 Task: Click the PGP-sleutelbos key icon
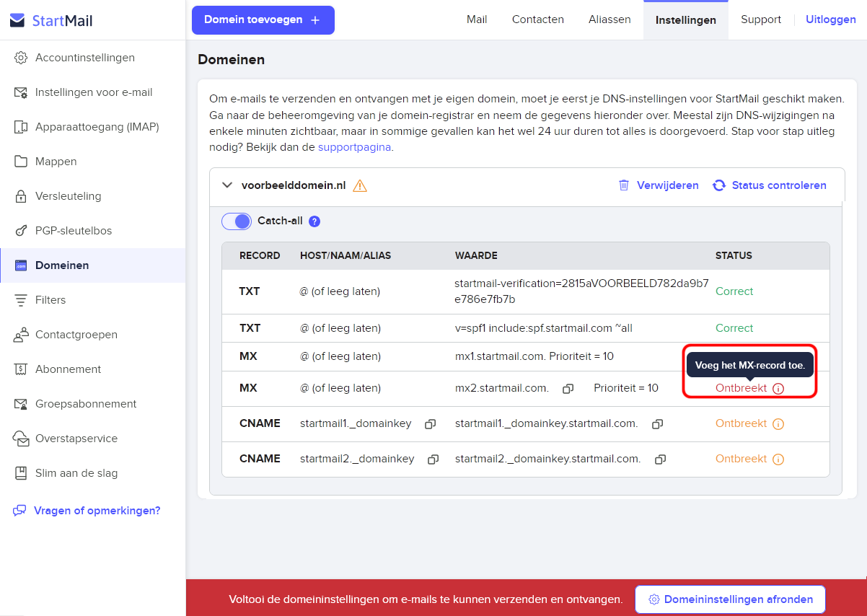[x=21, y=231]
